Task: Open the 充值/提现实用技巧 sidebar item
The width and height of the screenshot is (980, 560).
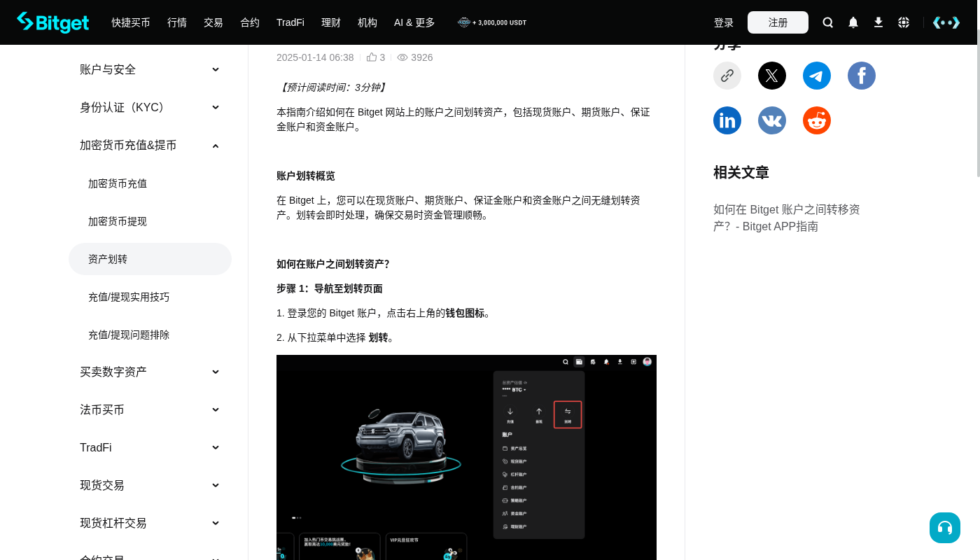Action: coord(150,297)
